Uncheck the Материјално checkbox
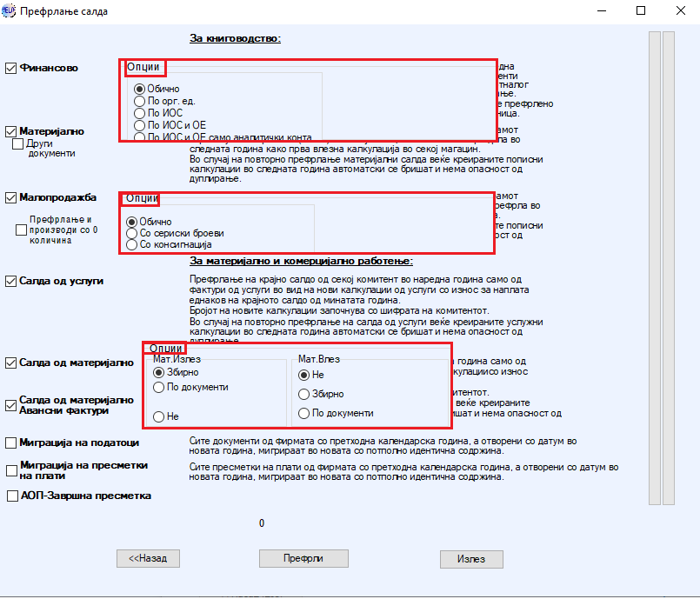Viewport: 700px width, 599px height. [x=10, y=131]
